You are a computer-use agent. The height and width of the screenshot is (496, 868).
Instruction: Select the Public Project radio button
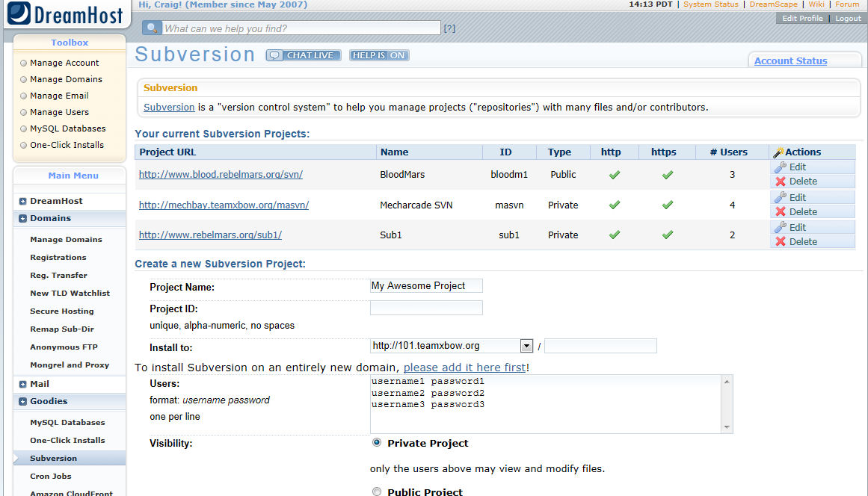coord(377,491)
